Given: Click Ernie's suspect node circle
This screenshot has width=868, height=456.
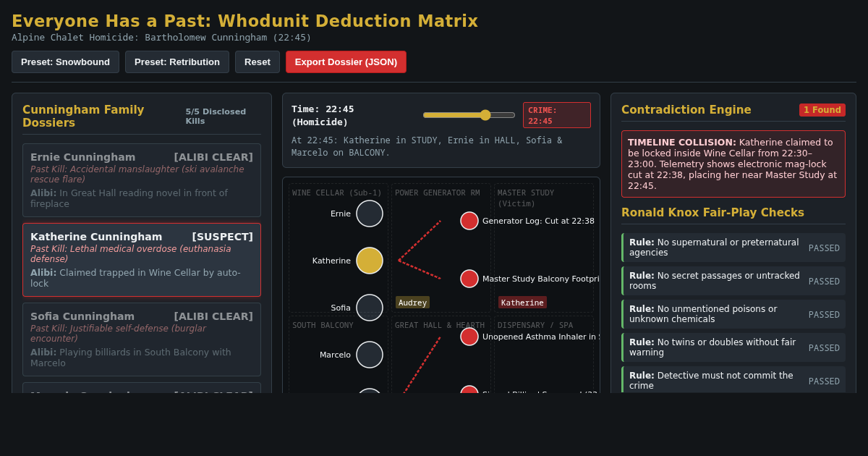Looking at the screenshot, I should tap(370, 214).
